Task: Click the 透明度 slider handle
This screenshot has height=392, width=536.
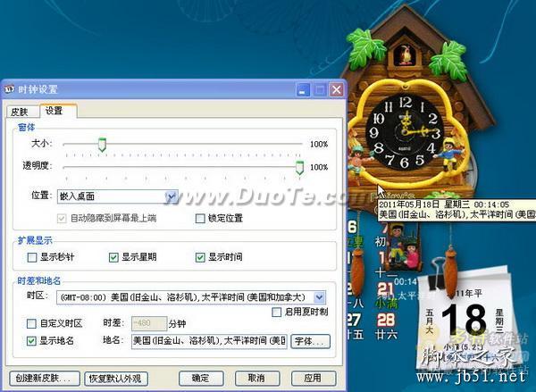Action: click(299, 168)
